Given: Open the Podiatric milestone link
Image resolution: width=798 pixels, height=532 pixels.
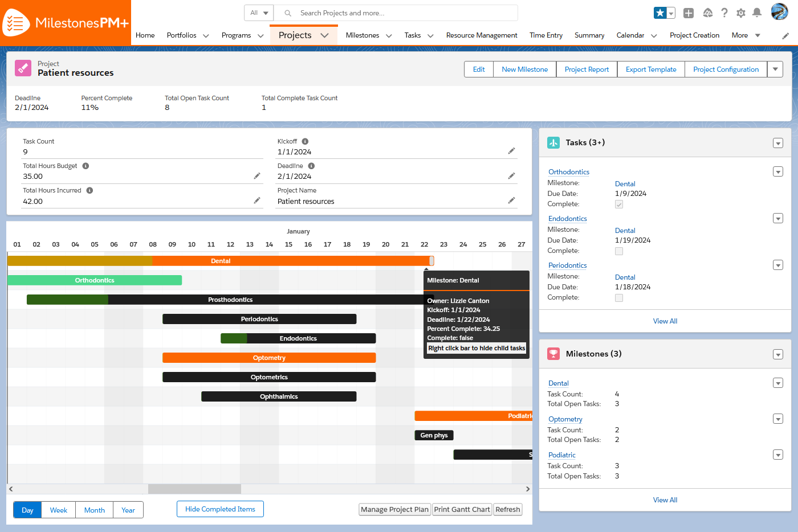Looking at the screenshot, I should pyautogui.click(x=561, y=455).
